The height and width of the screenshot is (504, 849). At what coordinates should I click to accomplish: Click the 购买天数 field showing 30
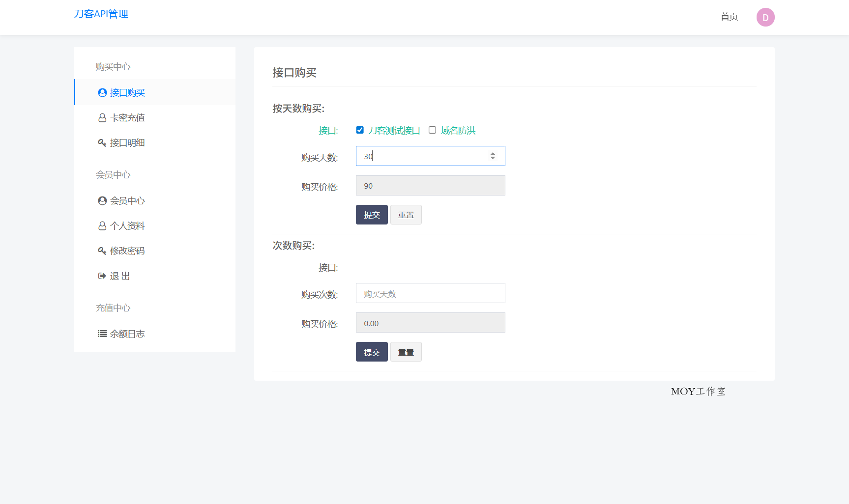click(x=423, y=156)
